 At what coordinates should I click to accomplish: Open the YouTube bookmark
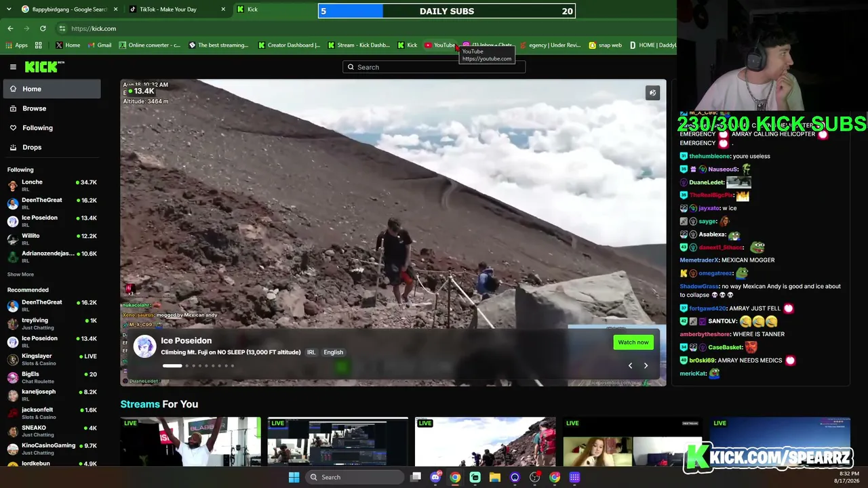[439, 45]
